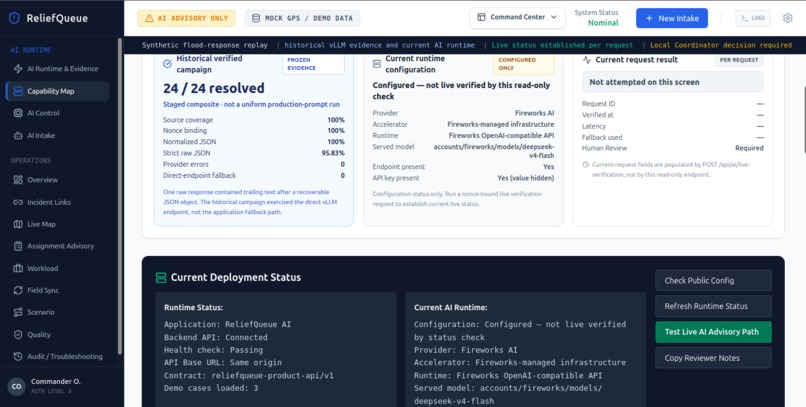Click the Frozen Evidence tag
Viewport: 806px width, 407px height.
[x=313, y=64]
